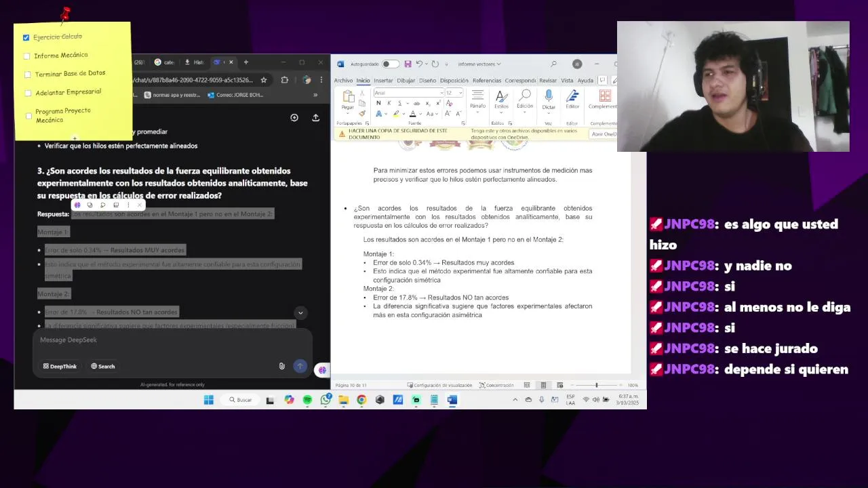The height and width of the screenshot is (488, 868).
Task: Toggle the Autoguardado switch in Word
Action: 390,64
